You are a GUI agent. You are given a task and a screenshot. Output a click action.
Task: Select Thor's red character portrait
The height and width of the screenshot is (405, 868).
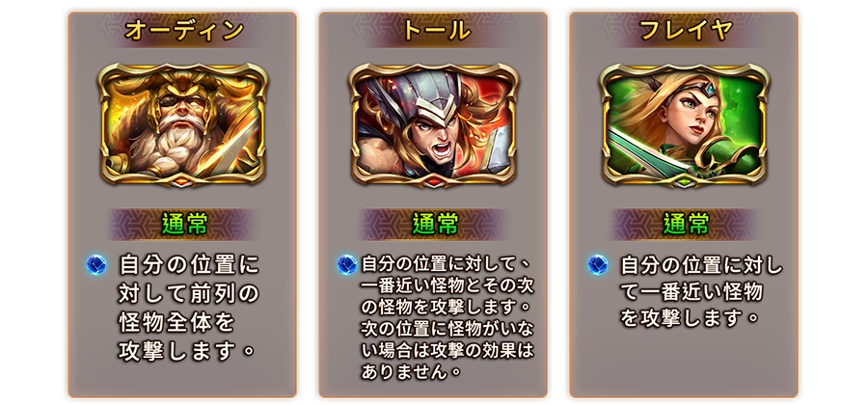click(434, 124)
